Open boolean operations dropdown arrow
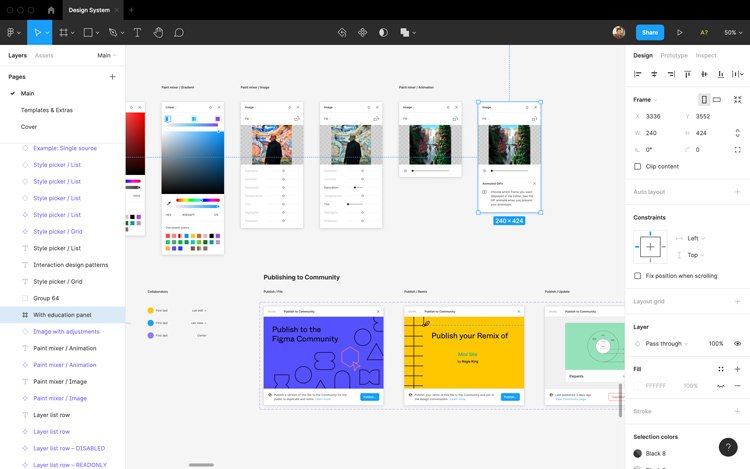This screenshot has width=750, height=469. click(x=414, y=33)
